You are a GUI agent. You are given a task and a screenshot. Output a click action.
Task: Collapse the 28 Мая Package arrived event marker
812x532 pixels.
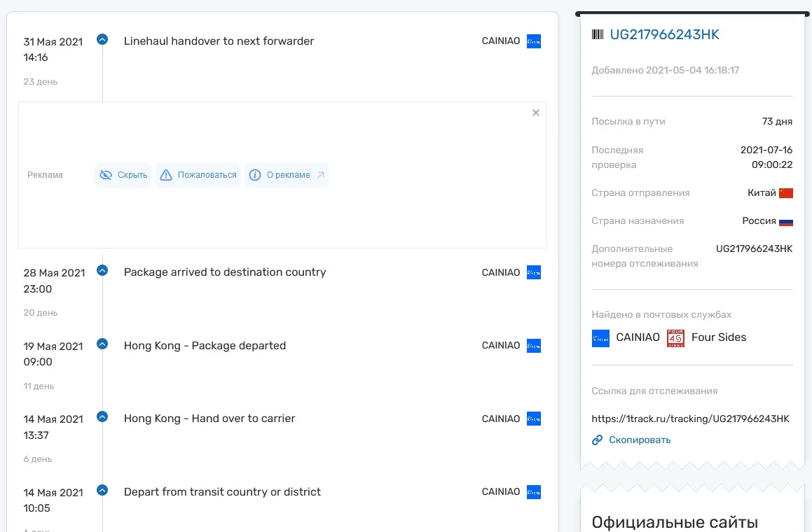102,270
